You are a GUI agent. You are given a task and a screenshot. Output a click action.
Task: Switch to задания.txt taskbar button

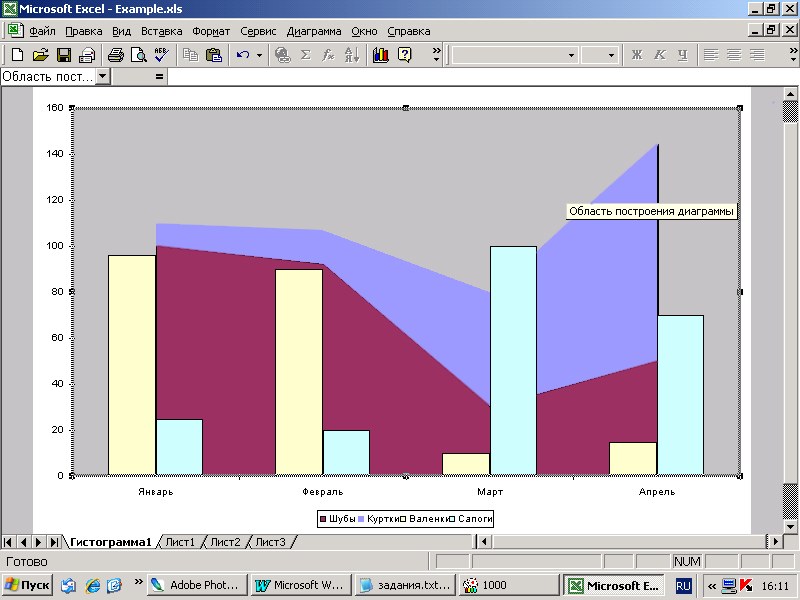point(405,585)
